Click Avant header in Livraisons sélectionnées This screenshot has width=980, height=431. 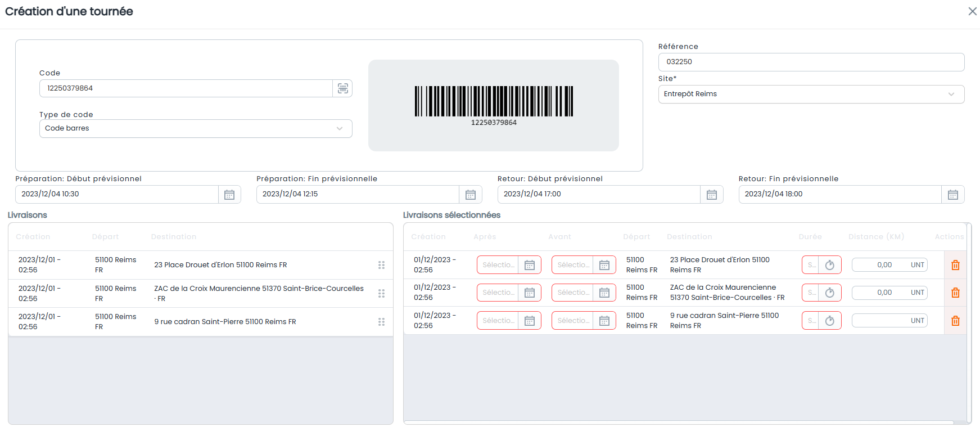click(559, 237)
